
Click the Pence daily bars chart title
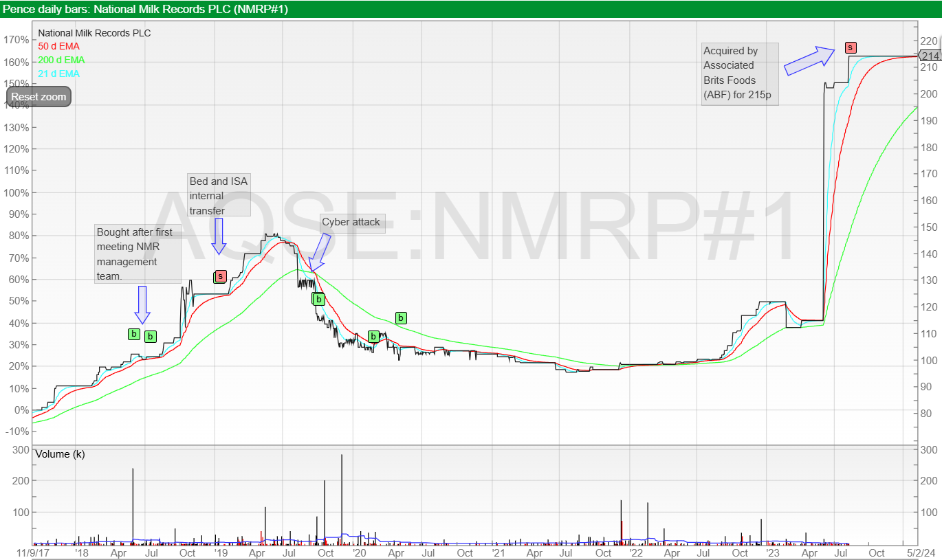pyautogui.click(x=146, y=9)
